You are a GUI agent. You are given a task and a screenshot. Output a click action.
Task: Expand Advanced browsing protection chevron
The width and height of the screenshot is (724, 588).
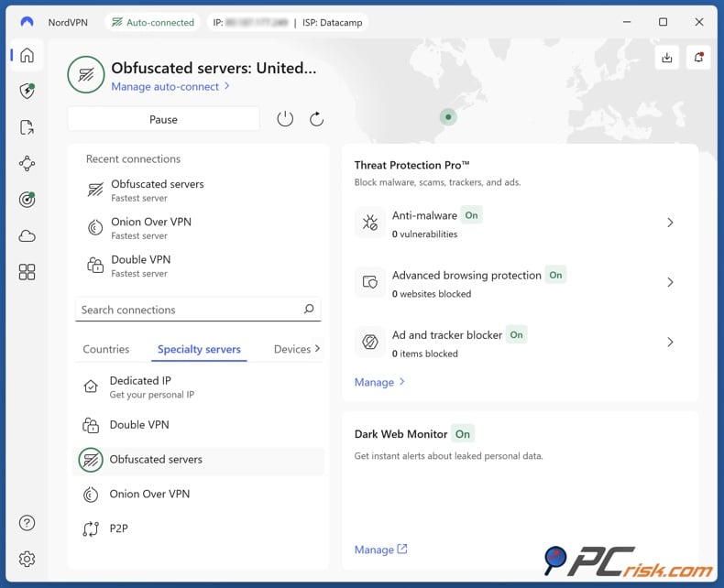tap(670, 282)
